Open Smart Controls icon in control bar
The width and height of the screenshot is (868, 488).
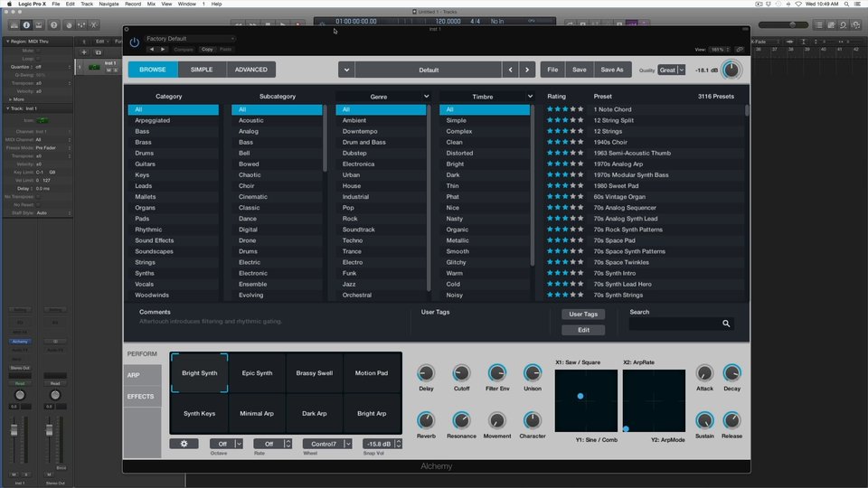click(x=69, y=25)
